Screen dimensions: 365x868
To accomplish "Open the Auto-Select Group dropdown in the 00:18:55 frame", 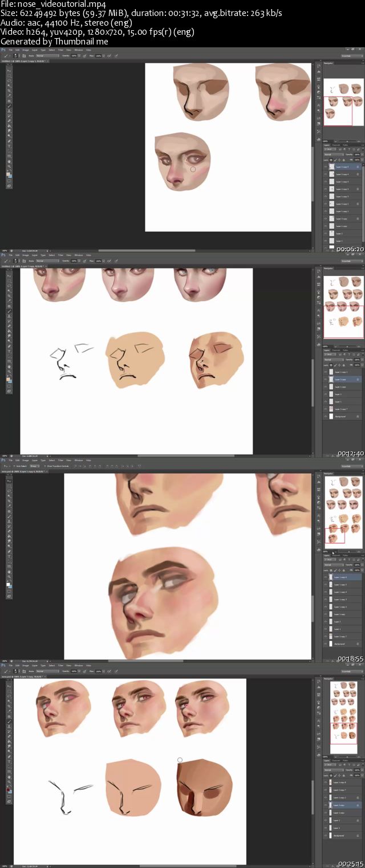I will tap(35, 466).
